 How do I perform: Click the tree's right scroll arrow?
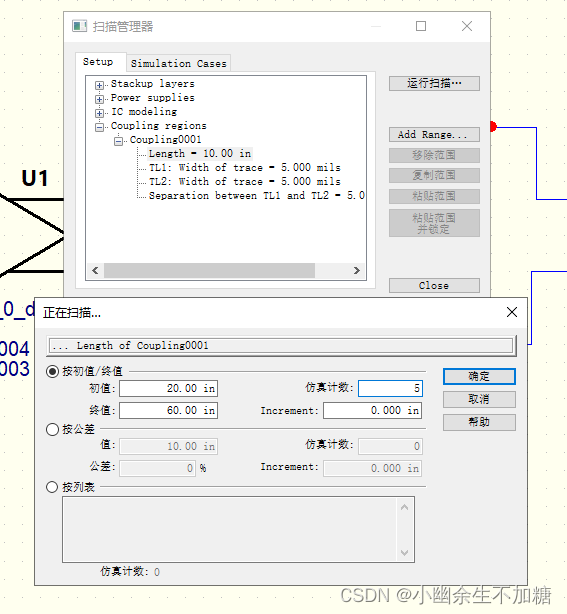point(357,271)
